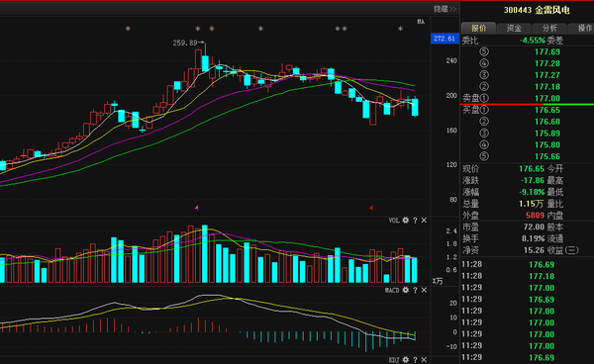Click the 今开 label
The height and width of the screenshot is (364, 594).
[x=555, y=169]
